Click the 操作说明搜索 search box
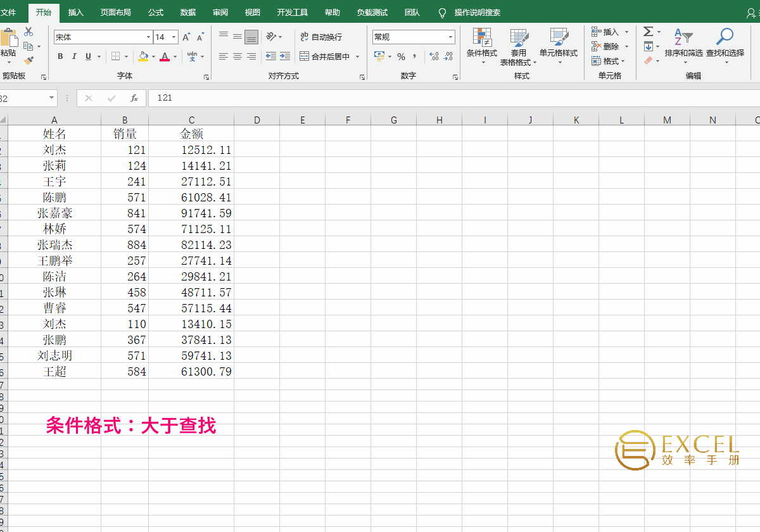Viewport: 760px width, 532px height. [478, 13]
